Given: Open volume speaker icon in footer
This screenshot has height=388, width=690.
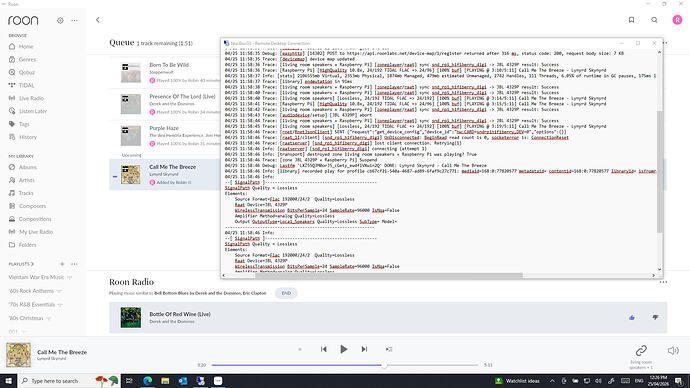Looking at the screenshot, I should [673, 351].
